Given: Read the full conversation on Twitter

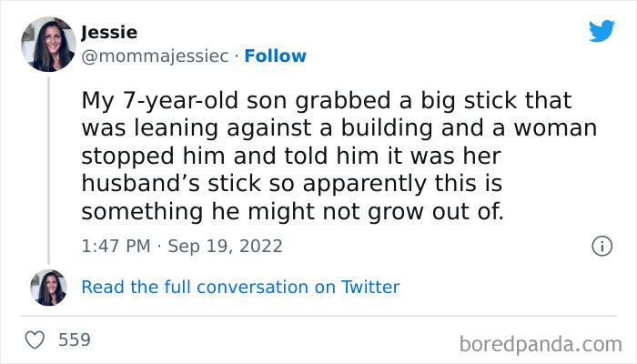Looking at the screenshot, I should 240,288.
